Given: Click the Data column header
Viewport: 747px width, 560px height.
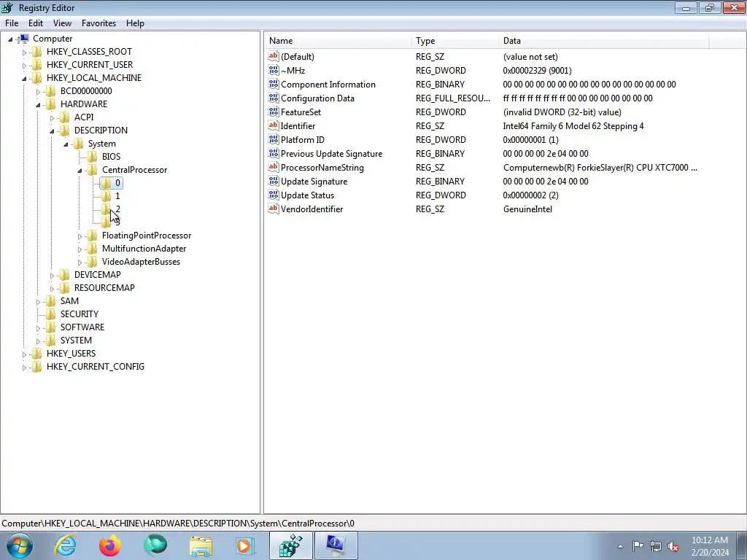Looking at the screenshot, I should 603,41.
